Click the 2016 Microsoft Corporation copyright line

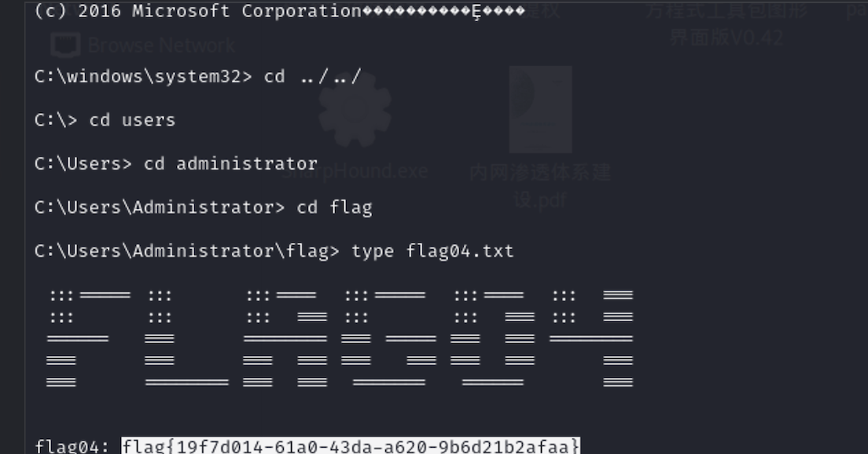tap(280, 11)
